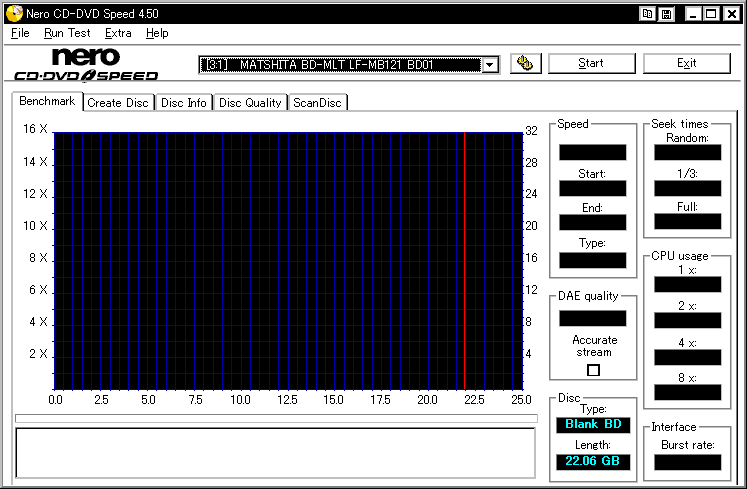This screenshot has width=747, height=489.
Task: Click the log text area below progress bar
Action: [275, 453]
